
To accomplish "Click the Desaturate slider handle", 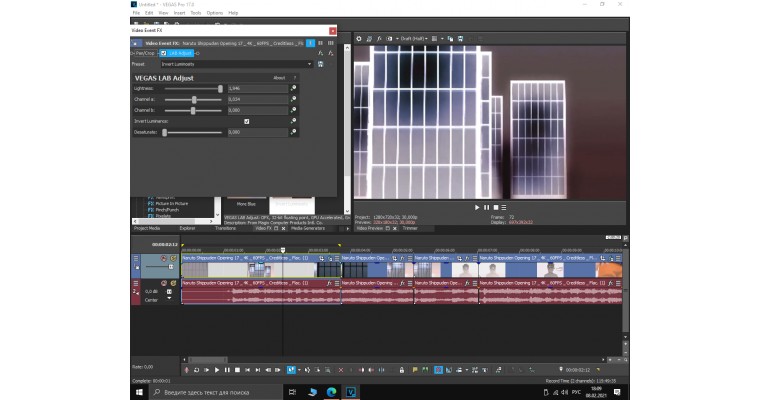I will click(166, 132).
